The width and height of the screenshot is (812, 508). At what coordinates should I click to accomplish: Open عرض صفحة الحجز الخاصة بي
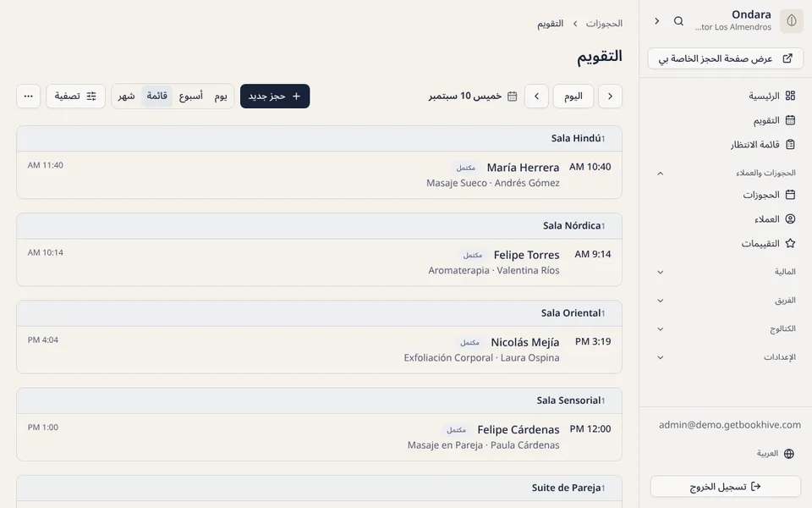point(726,58)
